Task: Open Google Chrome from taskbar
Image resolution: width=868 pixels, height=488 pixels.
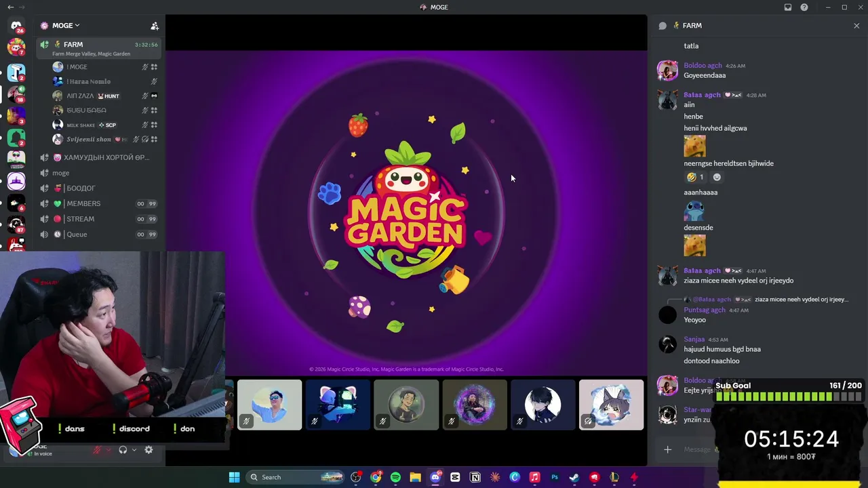Action: tap(376, 477)
